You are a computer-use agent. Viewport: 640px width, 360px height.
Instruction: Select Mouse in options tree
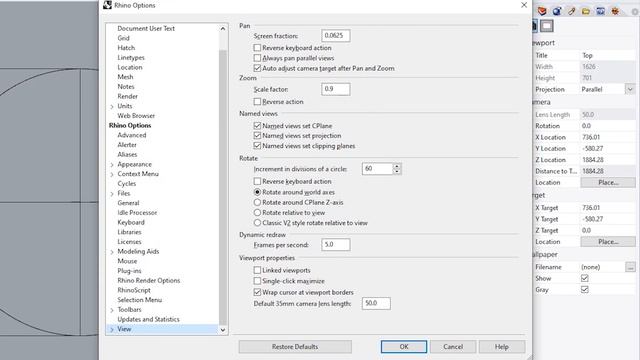pos(127,261)
